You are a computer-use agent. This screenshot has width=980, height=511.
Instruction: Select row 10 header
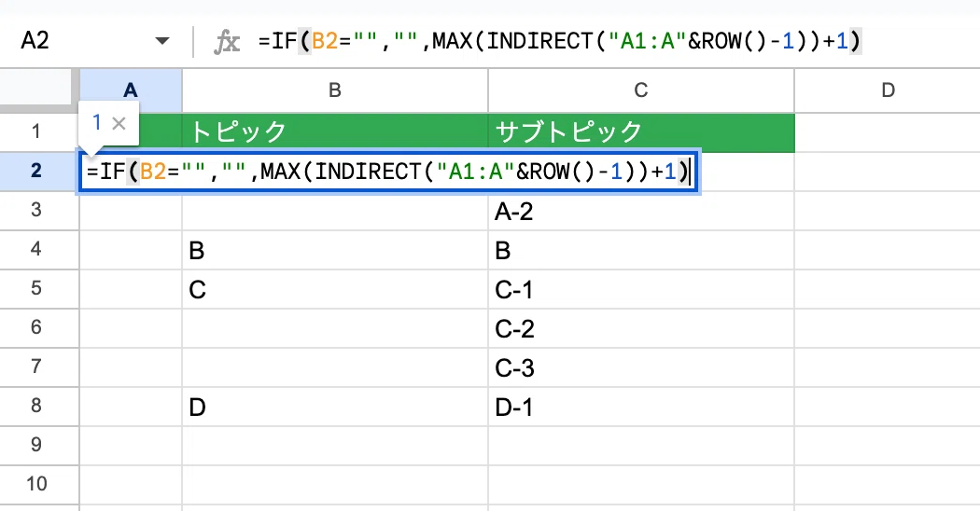click(x=36, y=485)
